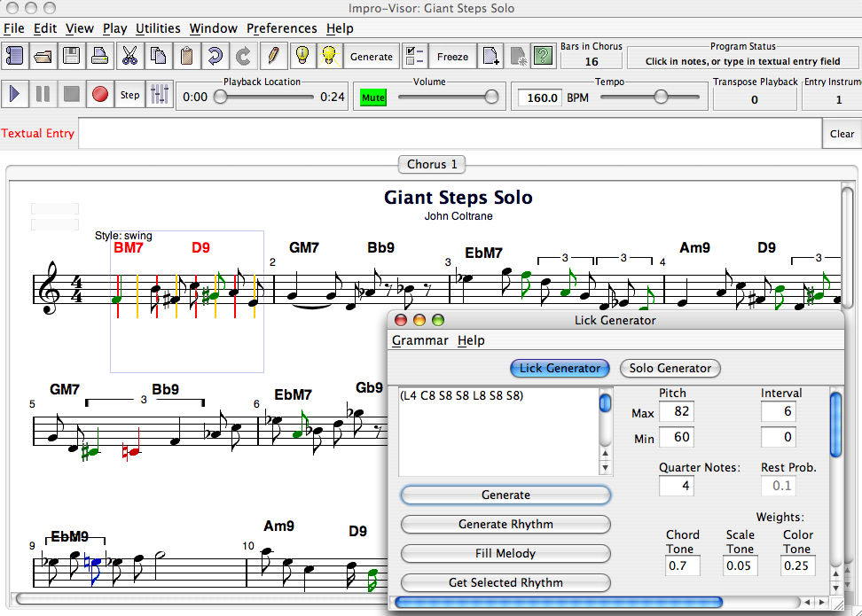The image size is (862, 616).
Task: Click the new leadsheet scroll icon
Action: coord(14,56)
